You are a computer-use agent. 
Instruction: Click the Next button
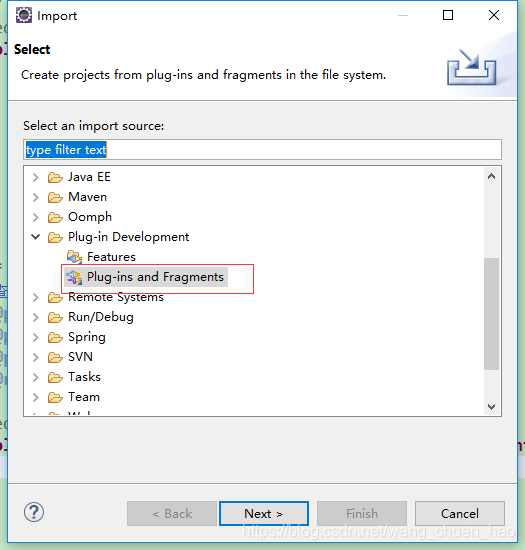coord(264,514)
